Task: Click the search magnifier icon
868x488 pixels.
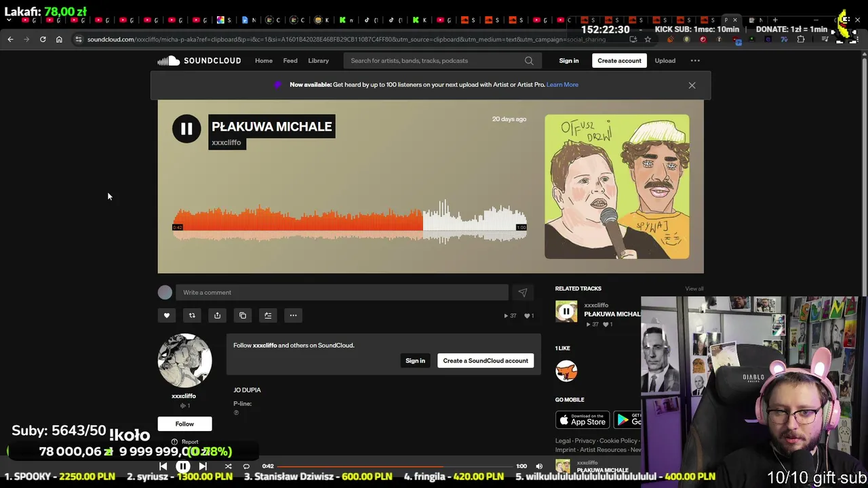Action: [529, 61]
